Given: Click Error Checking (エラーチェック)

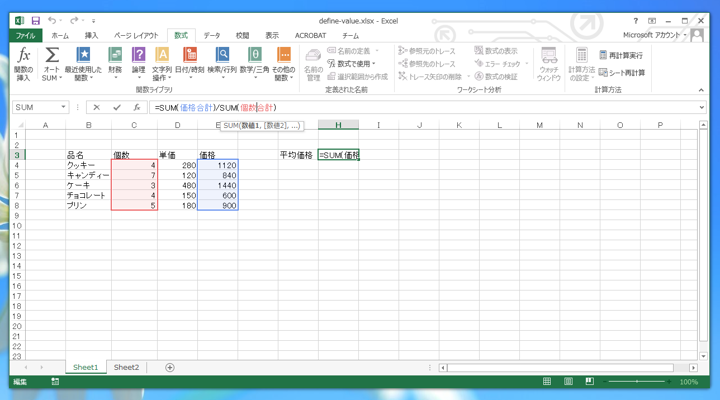Looking at the screenshot, I should 498,63.
